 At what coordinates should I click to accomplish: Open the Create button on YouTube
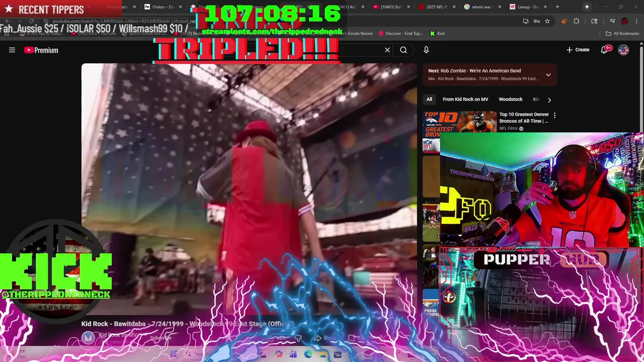[578, 50]
